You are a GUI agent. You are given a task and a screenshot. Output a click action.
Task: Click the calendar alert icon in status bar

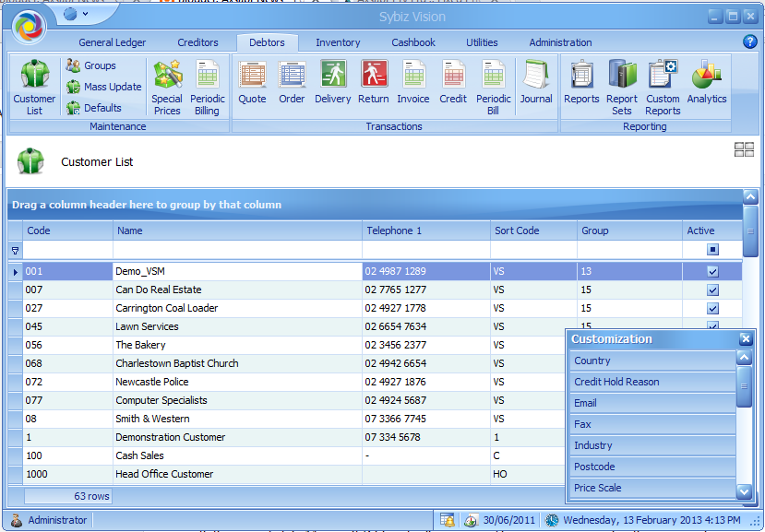point(448,520)
